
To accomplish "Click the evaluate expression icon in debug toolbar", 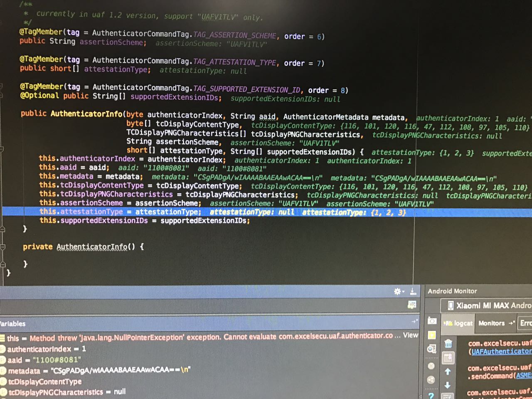I will coord(412,305).
